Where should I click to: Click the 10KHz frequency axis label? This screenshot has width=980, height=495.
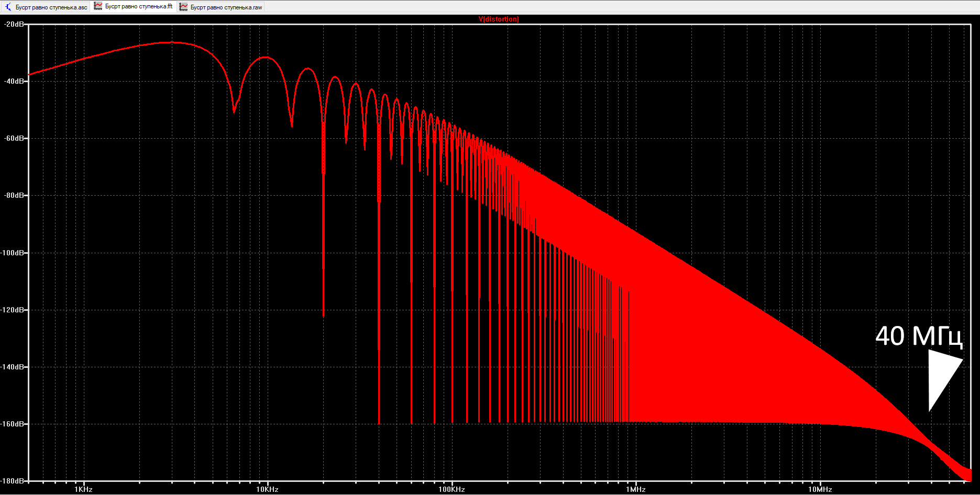pos(267,489)
